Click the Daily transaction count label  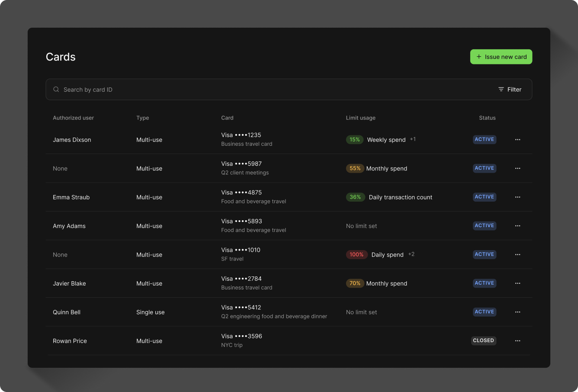pos(401,197)
